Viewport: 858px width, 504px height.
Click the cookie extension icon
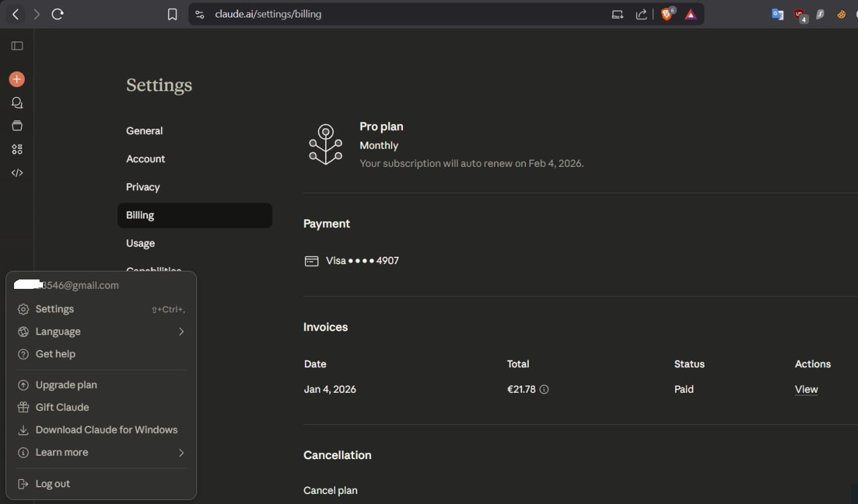pos(841,14)
